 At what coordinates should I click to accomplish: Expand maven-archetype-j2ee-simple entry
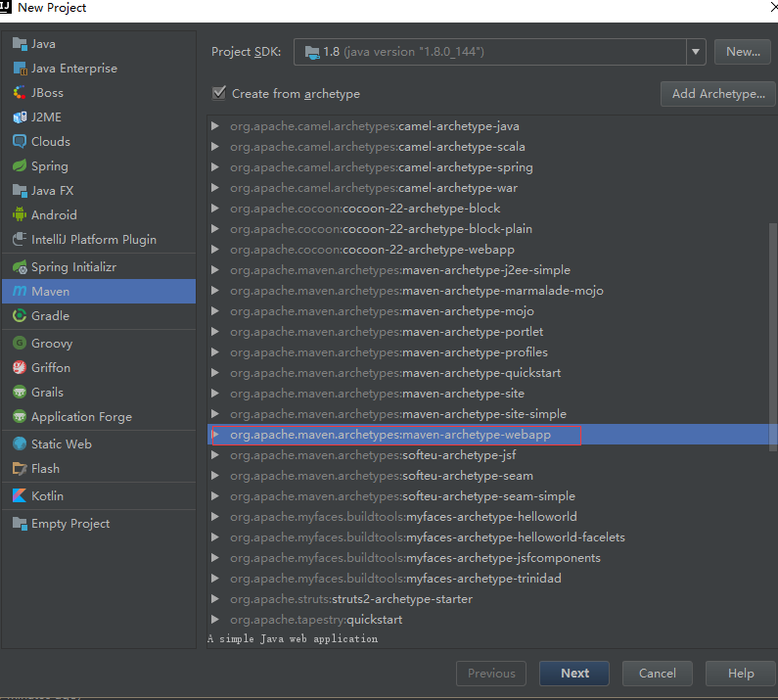pos(215,270)
